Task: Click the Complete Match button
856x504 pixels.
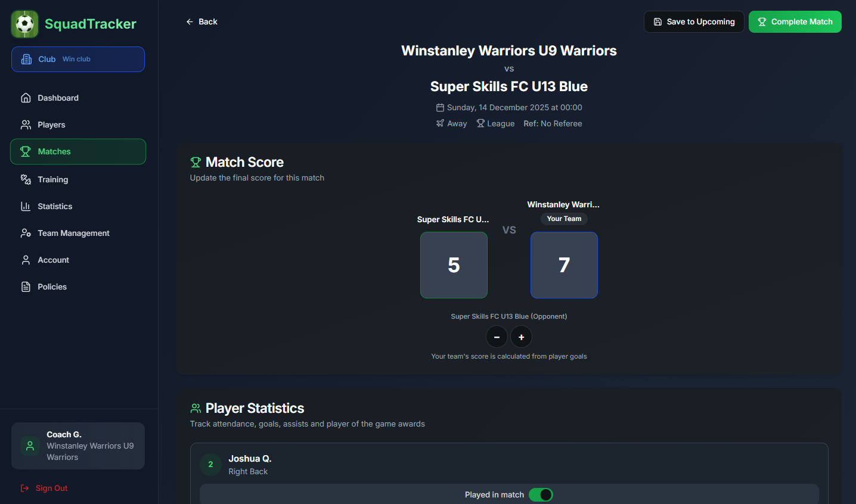Action: (x=795, y=21)
